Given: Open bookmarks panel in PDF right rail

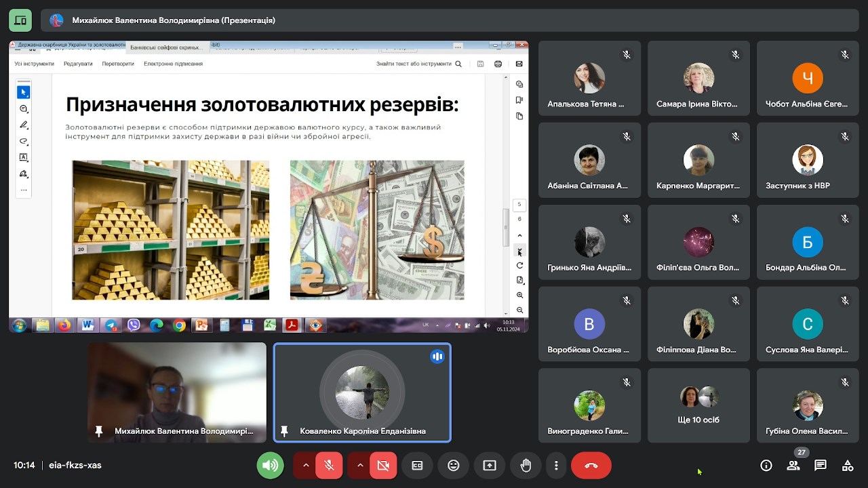Looking at the screenshot, I should (x=519, y=100).
